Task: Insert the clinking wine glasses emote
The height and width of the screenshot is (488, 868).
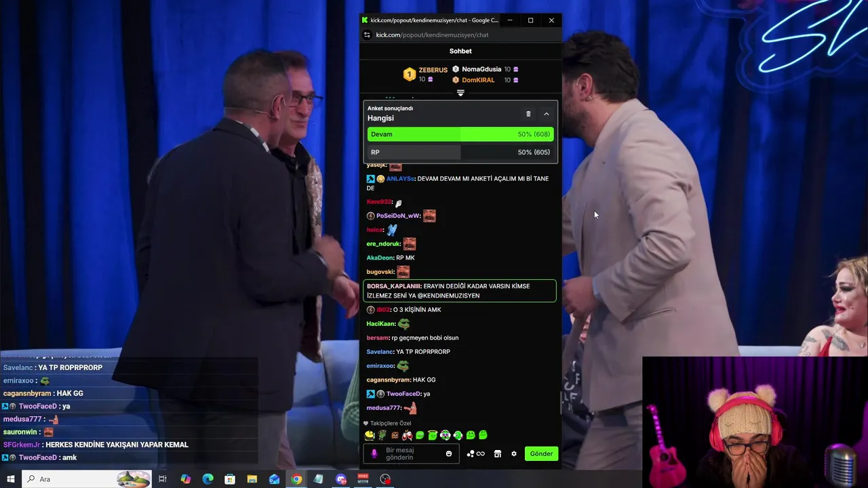Action: tap(407, 435)
